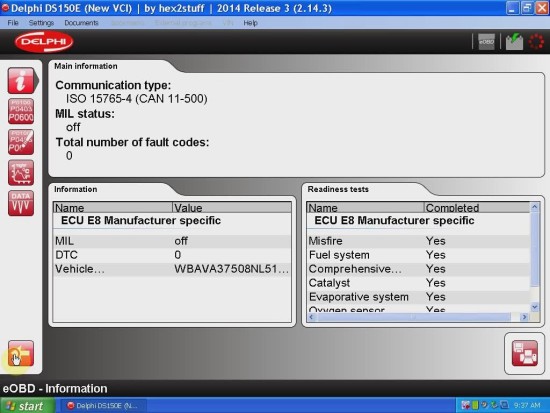Click the Total number of fault codes label
The height and width of the screenshot is (413, 550).
pos(133,142)
